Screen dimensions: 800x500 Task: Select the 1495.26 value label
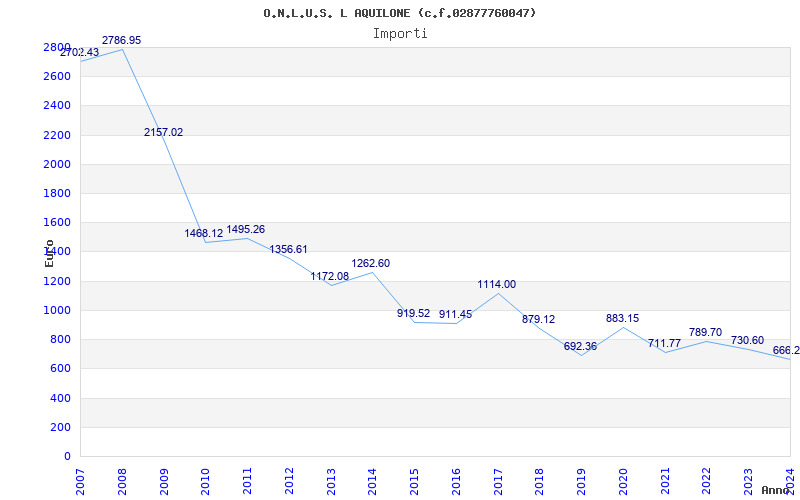click(x=246, y=229)
